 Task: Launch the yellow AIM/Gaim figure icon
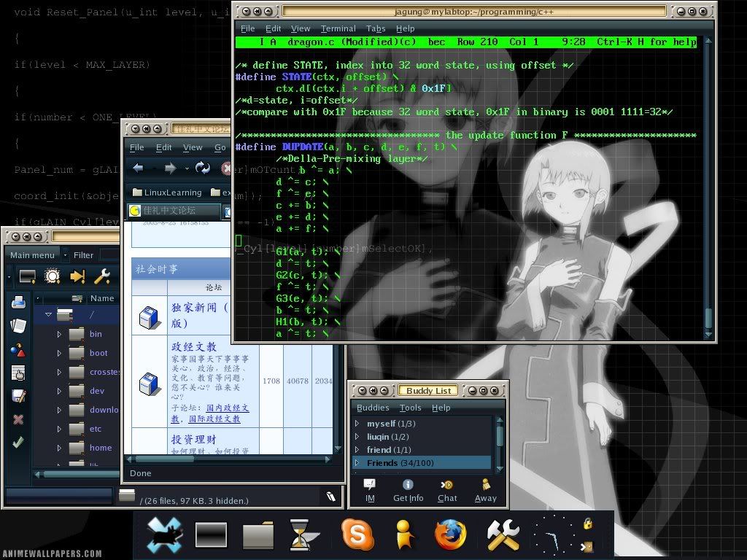pos(404,534)
